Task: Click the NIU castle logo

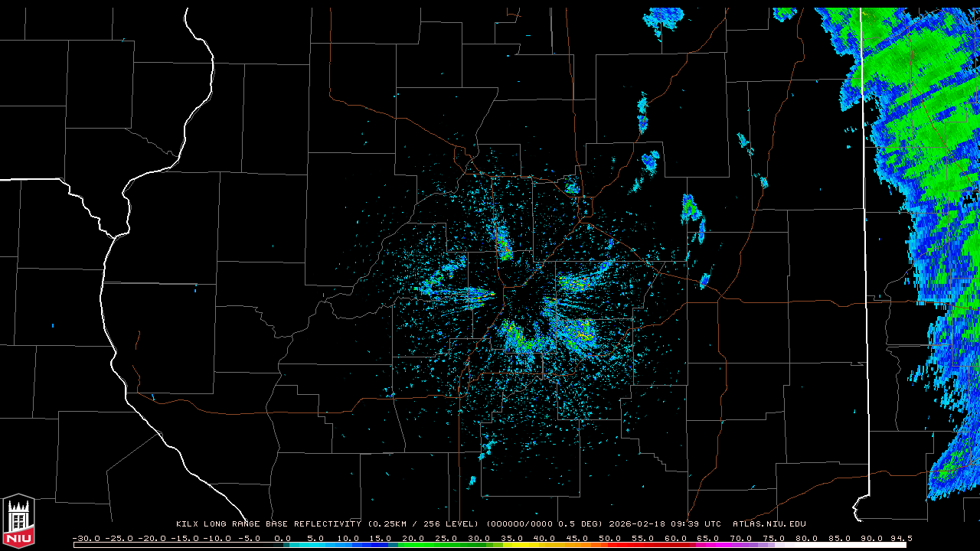Action: [x=18, y=520]
